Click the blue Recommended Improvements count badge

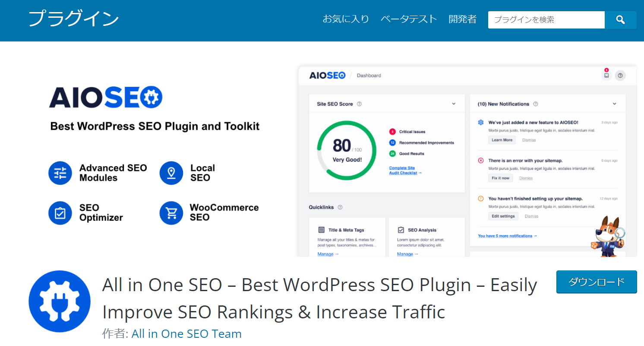[x=392, y=143]
